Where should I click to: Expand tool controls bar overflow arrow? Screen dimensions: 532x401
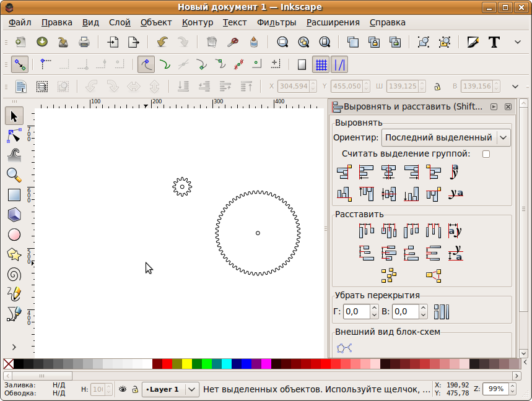[515, 86]
